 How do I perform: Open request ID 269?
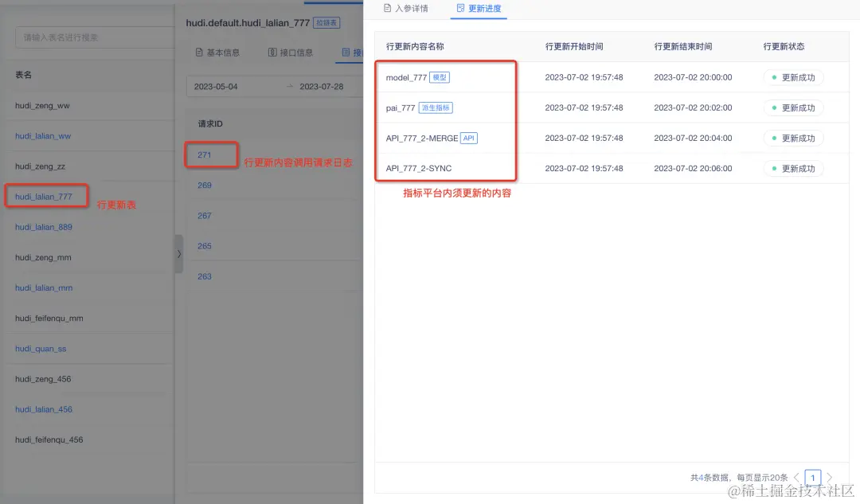[x=205, y=185]
